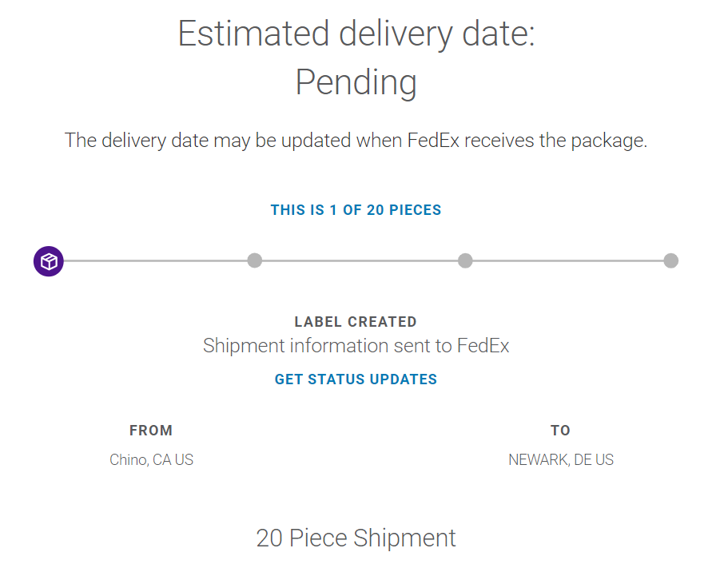The width and height of the screenshot is (728, 568).
Task: Click 'Shipment information sent to FedEx' message
Action: [356, 346]
